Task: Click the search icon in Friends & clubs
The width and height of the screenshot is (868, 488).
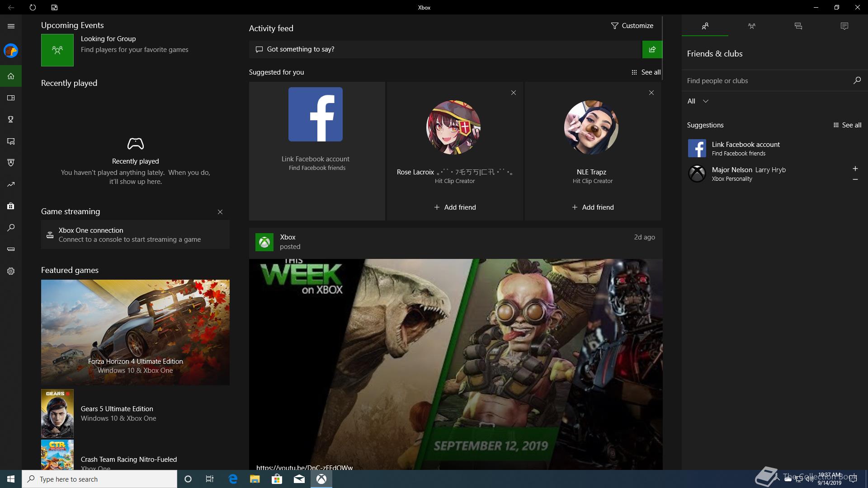Action: [857, 80]
